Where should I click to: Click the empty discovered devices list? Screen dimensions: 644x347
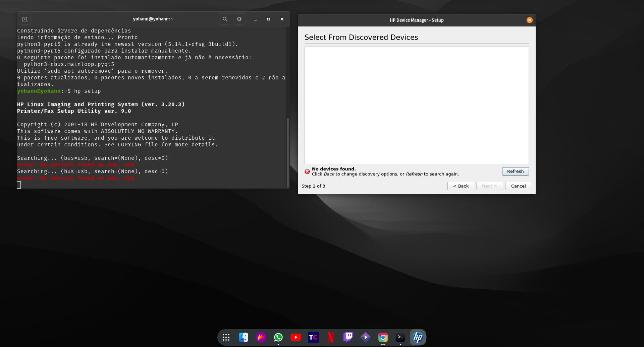pyautogui.click(x=416, y=105)
